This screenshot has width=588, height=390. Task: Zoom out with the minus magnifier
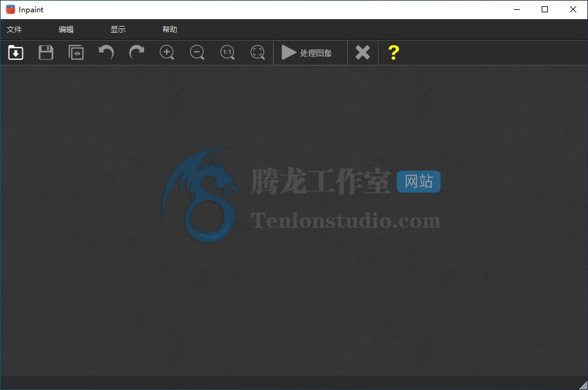(x=197, y=52)
